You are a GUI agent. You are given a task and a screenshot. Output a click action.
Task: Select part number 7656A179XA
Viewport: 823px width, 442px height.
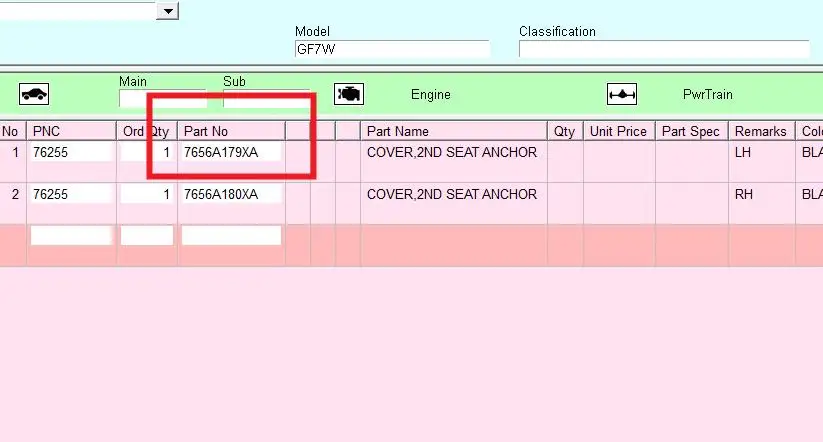221,152
